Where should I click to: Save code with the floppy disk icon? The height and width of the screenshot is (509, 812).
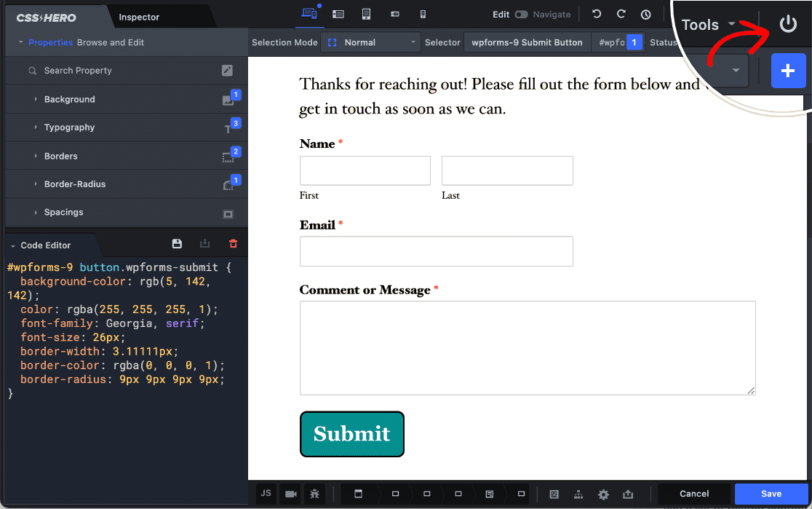click(177, 244)
